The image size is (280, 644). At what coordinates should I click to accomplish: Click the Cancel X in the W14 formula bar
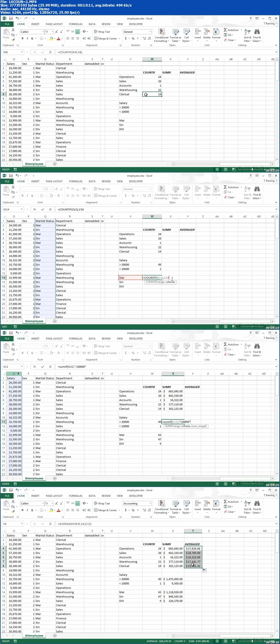click(x=35, y=210)
